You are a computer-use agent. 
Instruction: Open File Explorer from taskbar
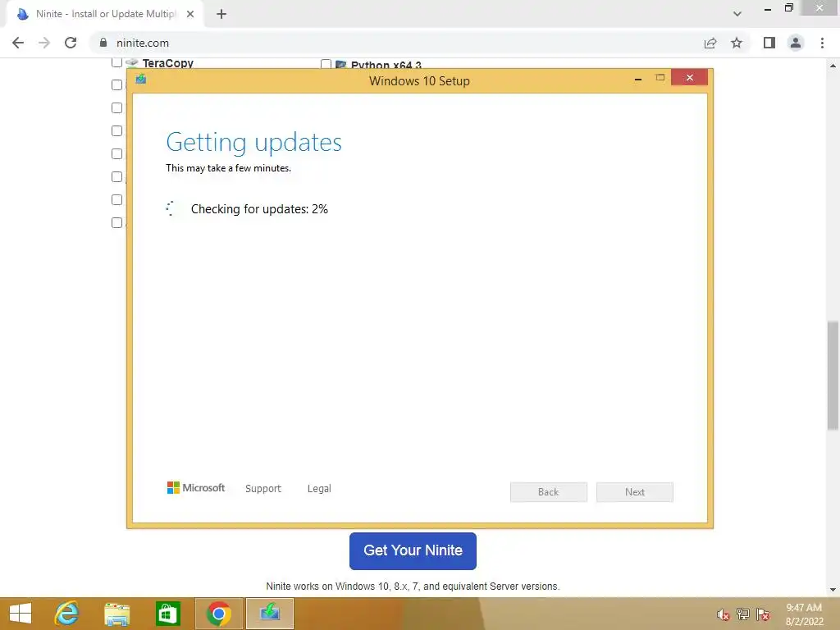pyautogui.click(x=116, y=614)
